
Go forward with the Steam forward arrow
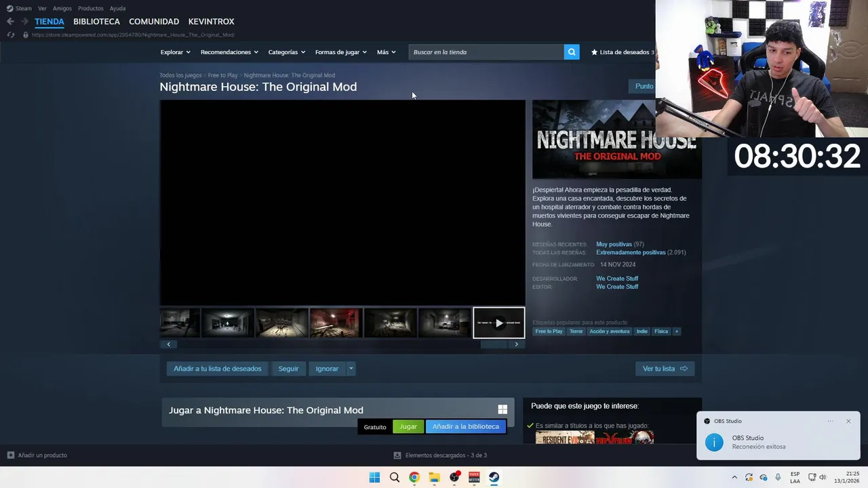point(25,22)
